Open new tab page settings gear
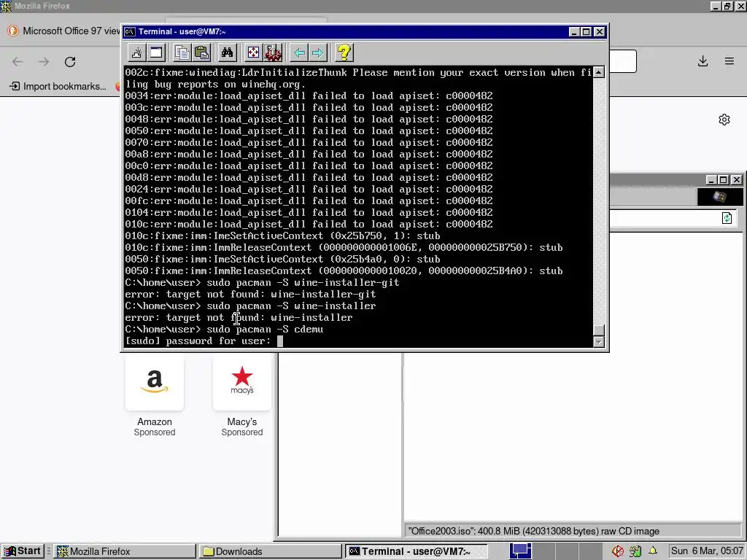The image size is (747, 560). (x=724, y=120)
